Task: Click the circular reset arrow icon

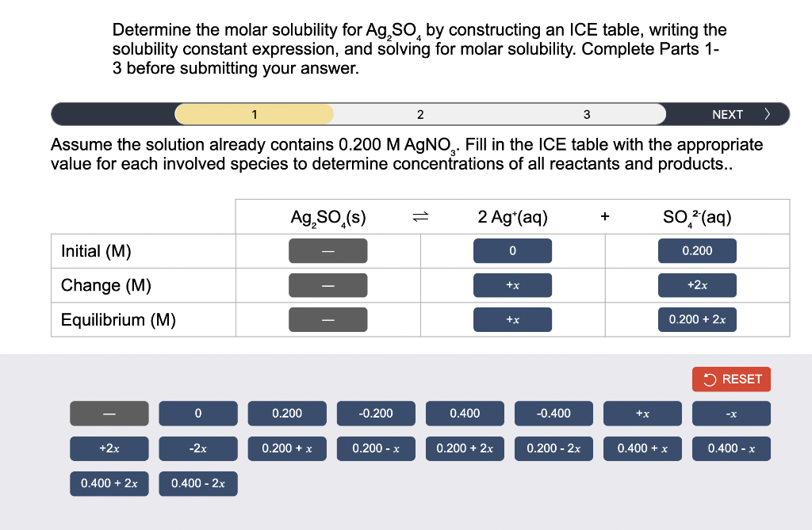Action: pyautogui.click(x=709, y=379)
